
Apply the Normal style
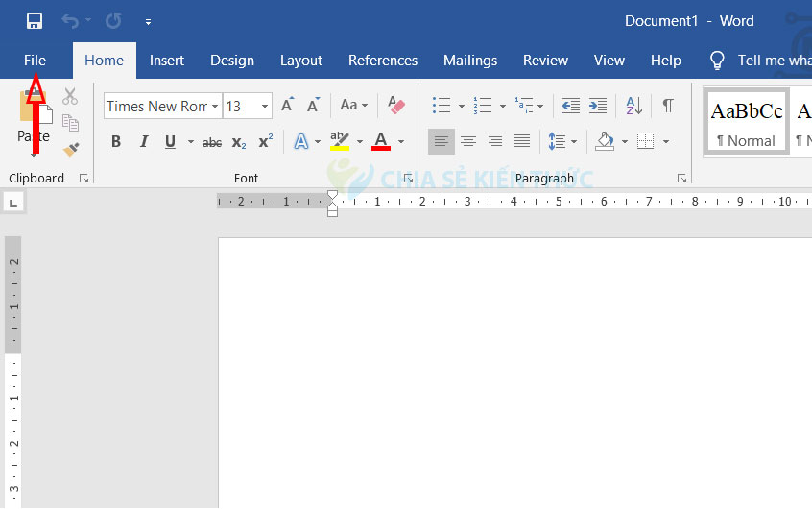click(x=746, y=121)
